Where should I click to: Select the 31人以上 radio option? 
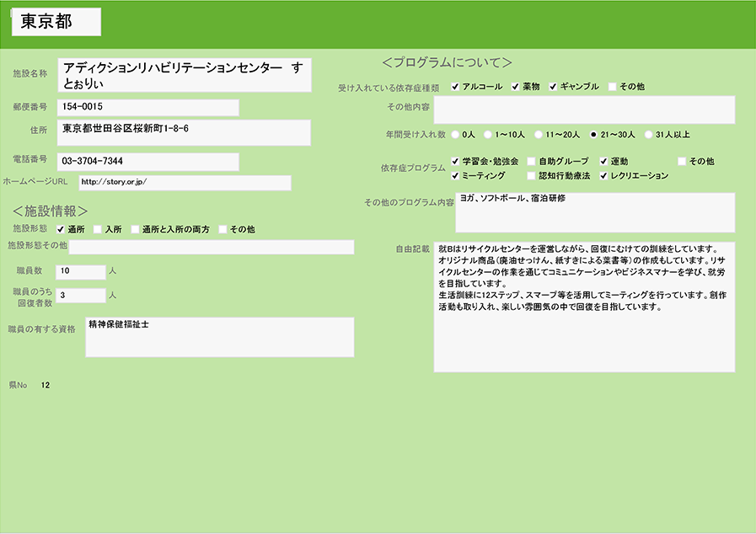point(648,134)
